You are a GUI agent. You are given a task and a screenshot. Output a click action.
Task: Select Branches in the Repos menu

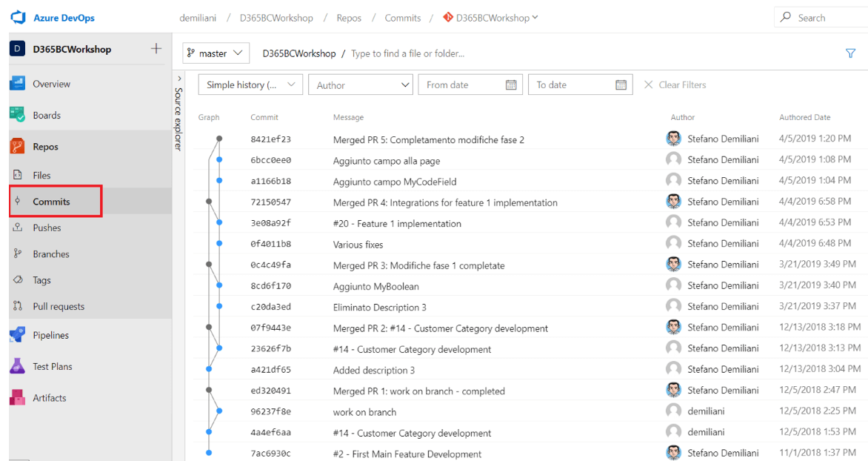[x=51, y=253]
